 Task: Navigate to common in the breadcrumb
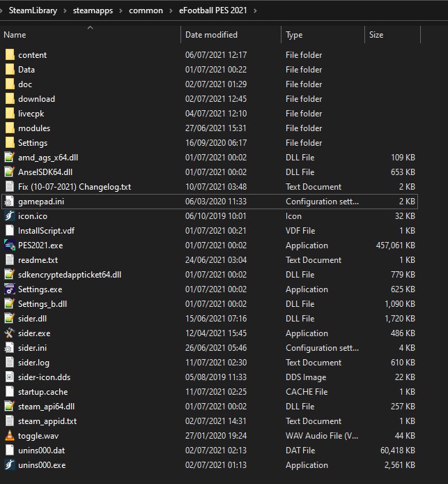tap(146, 10)
